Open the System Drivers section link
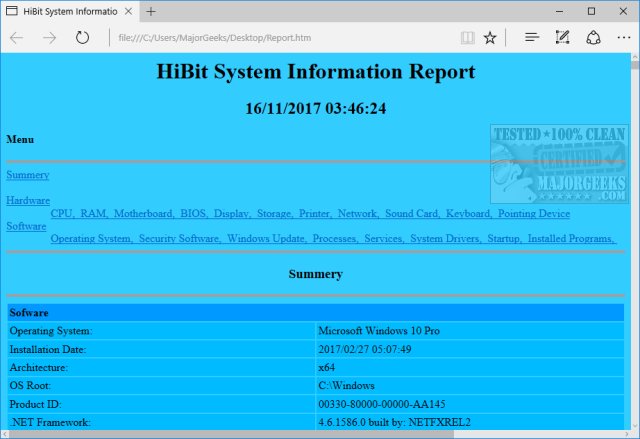Viewport: 640px width, 439px height. point(445,239)
